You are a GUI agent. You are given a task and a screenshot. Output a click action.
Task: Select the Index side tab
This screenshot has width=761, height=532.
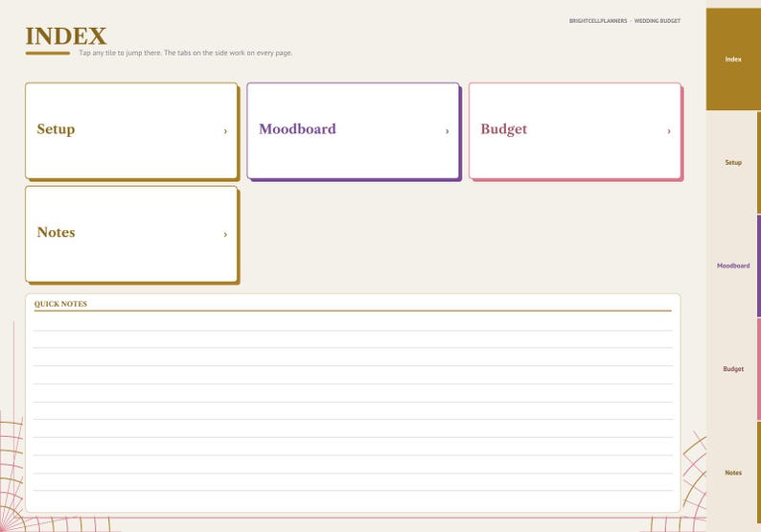pyautogui.click(x=733, y=59)
